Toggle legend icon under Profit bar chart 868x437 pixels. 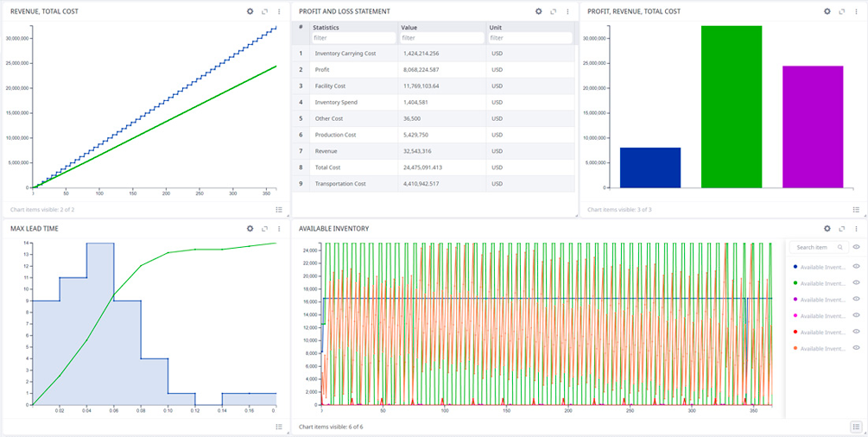(x=857, y=209)
